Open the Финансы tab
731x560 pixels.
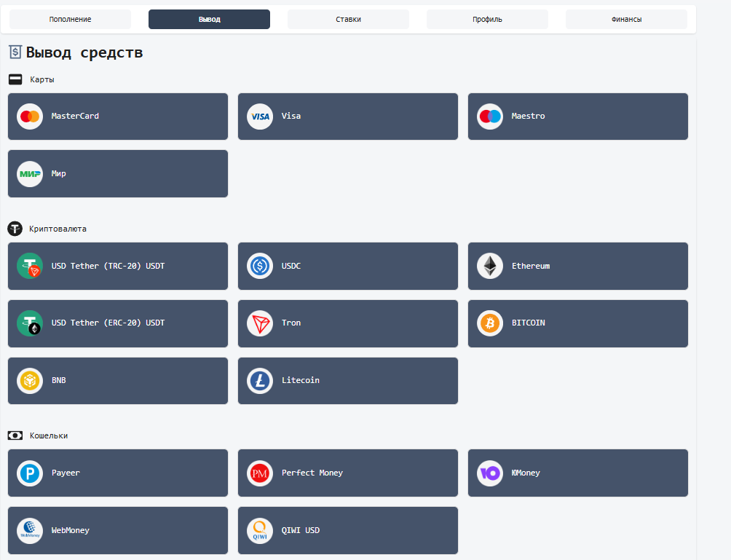[x=626, y=19]
